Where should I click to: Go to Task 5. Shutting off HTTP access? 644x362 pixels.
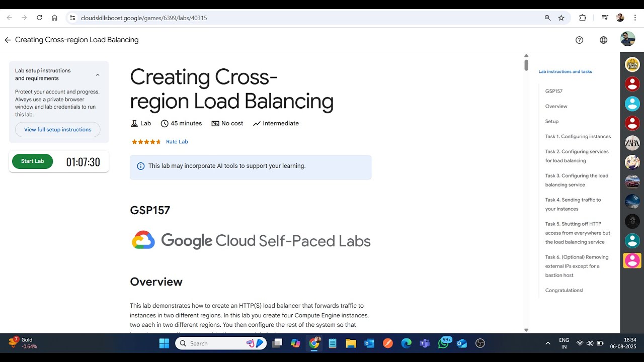[x=578, y=233]
